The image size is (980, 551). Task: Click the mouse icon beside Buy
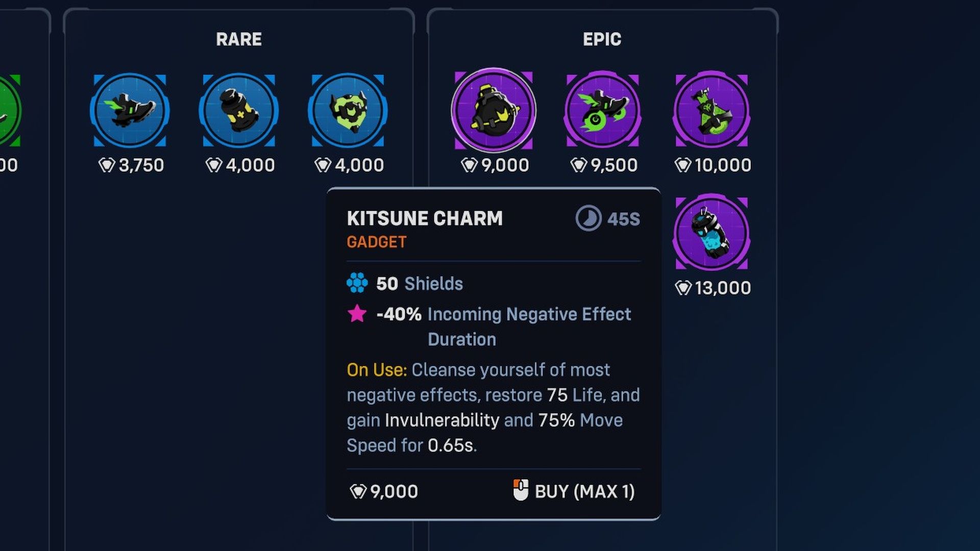[x=521, y=490]
